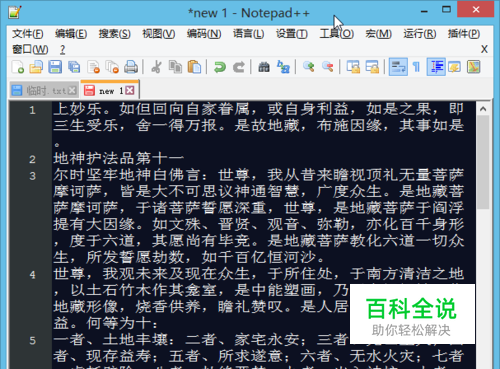
Task: Print the document with printer icon
Action: 131,67
